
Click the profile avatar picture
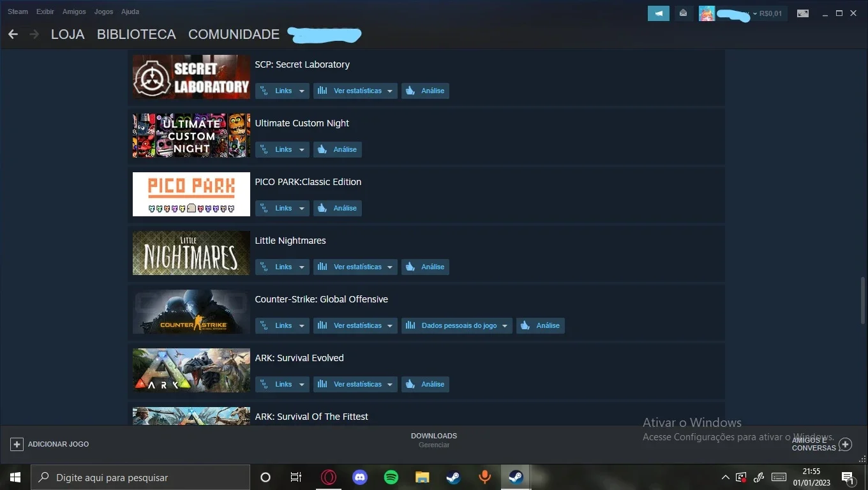point(707,13)
